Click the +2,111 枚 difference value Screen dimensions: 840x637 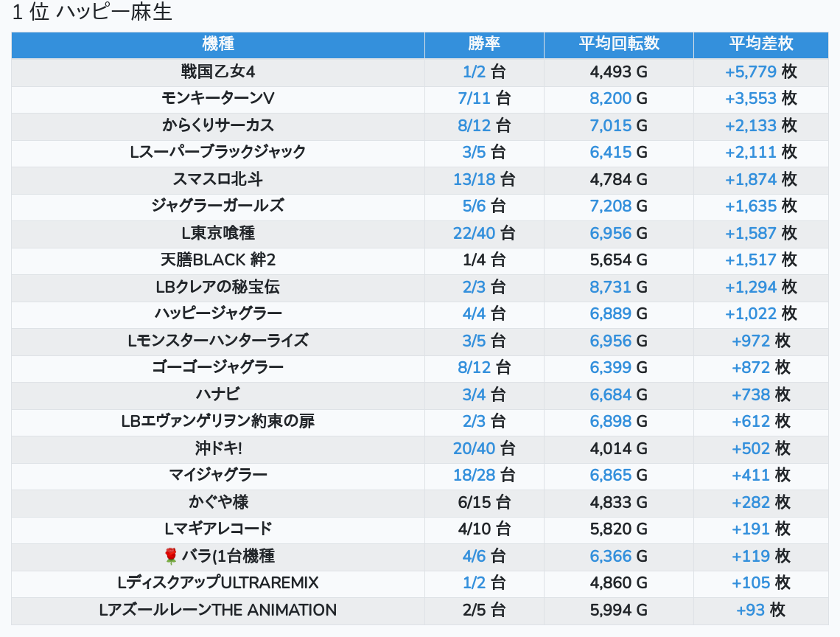pos(760,153)
